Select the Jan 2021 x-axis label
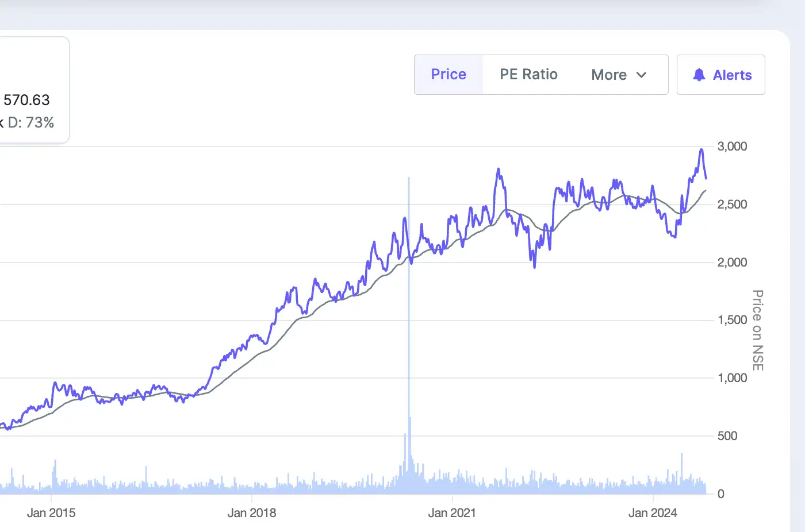Screen dimensions: 805x532 coord(452,512)
